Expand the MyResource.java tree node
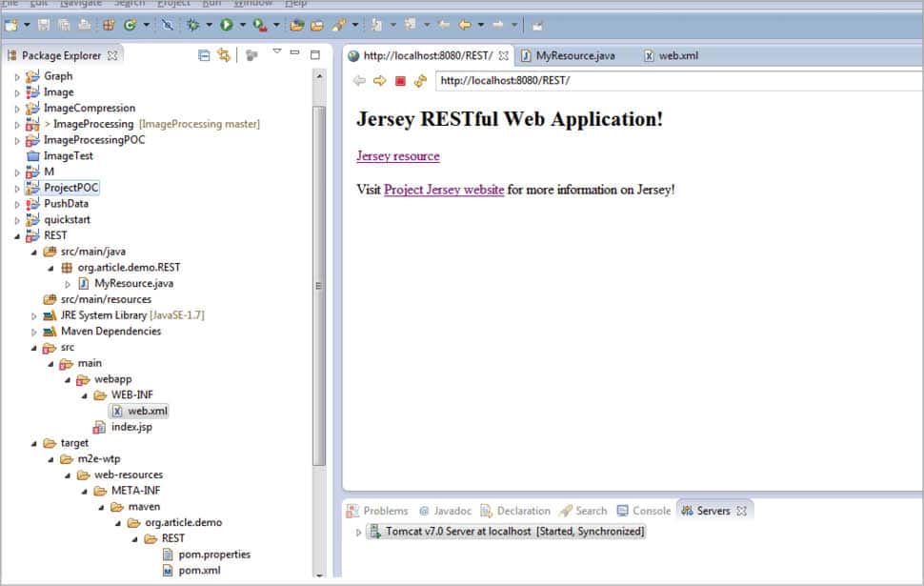924x586 pixels. [68, 284]
